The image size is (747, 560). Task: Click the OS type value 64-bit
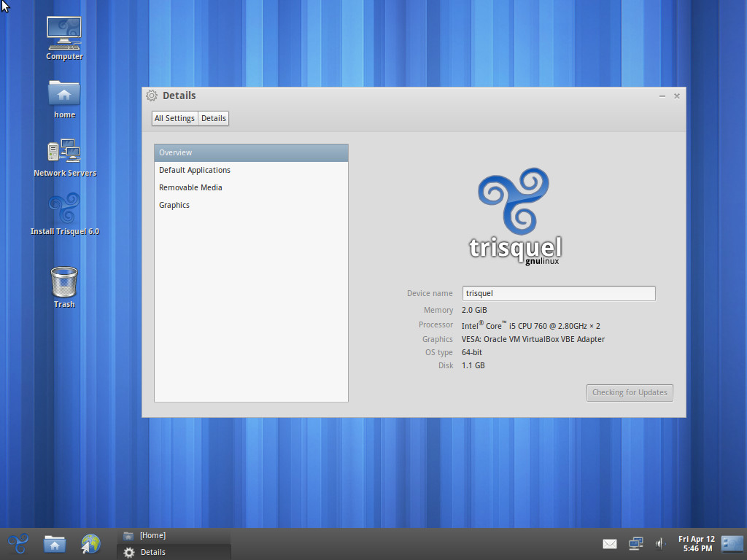[x=472, y=352]
